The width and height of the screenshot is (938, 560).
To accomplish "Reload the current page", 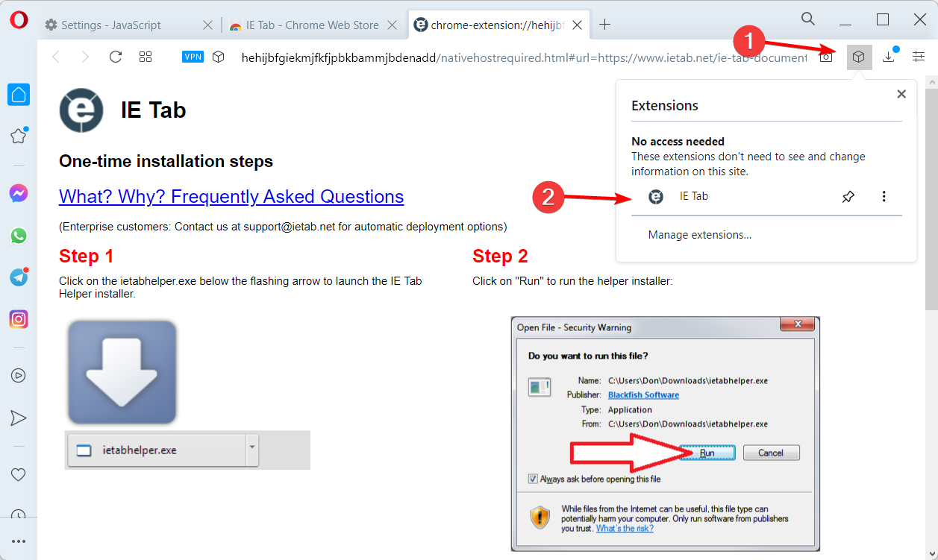I will 115,57.
